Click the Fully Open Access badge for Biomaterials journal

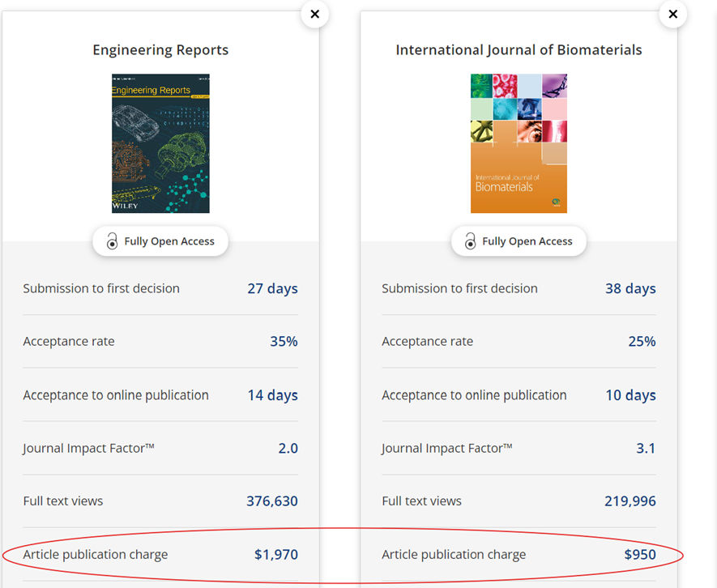point(519,241)
